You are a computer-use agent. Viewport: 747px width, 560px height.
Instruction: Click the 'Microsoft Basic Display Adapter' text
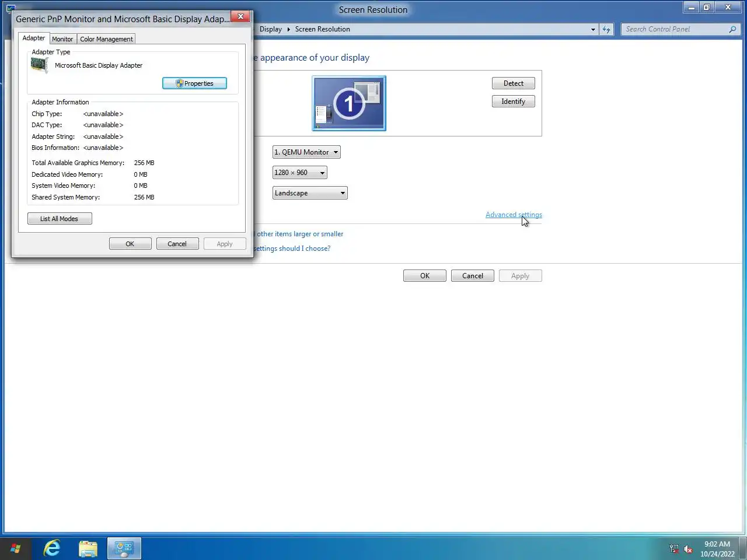(99, 65)
